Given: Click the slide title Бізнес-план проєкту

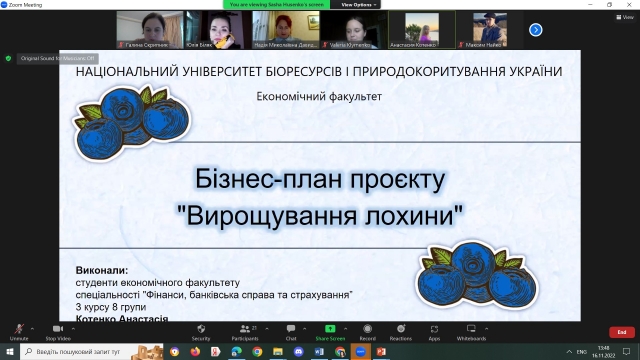Looking at the screenshot, I should coord(320,179).
